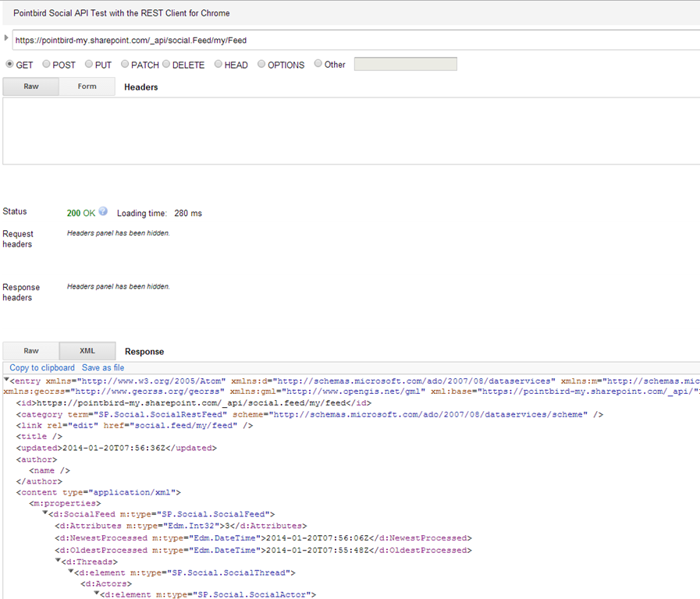Click the request URL input field
This screenshot has width=700, height=599.
tap(357, 41)
